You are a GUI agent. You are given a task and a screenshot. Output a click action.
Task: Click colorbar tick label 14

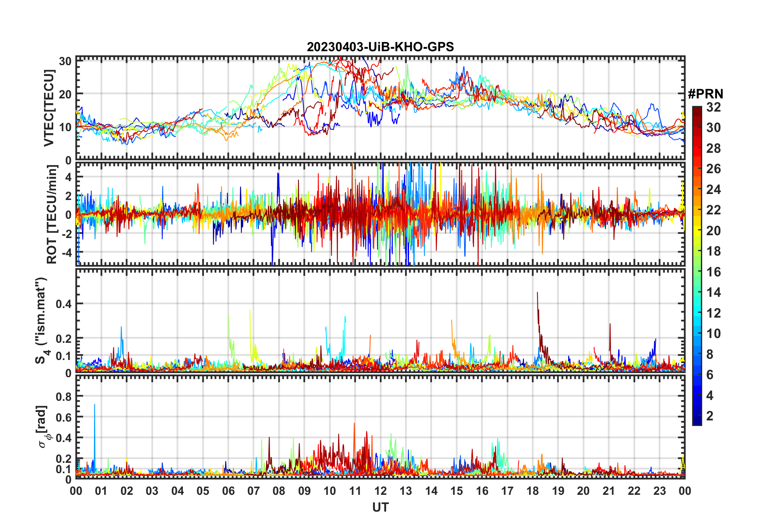click(713, 292)
